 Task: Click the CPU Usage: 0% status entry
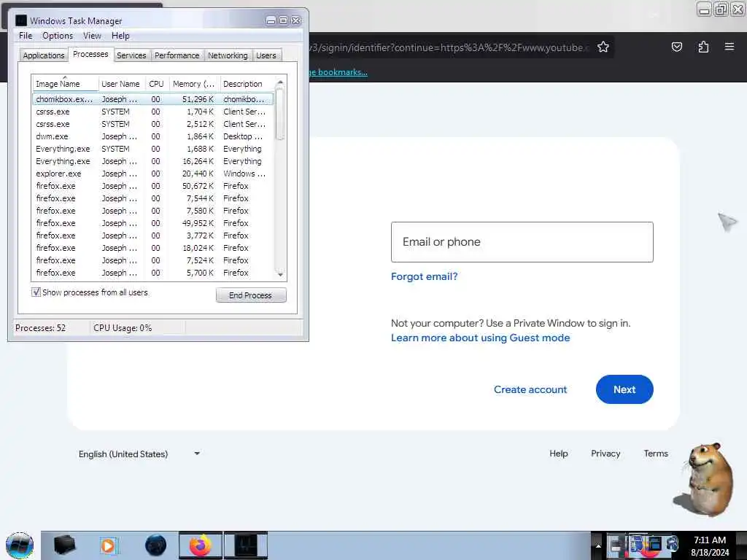point(123,328)
